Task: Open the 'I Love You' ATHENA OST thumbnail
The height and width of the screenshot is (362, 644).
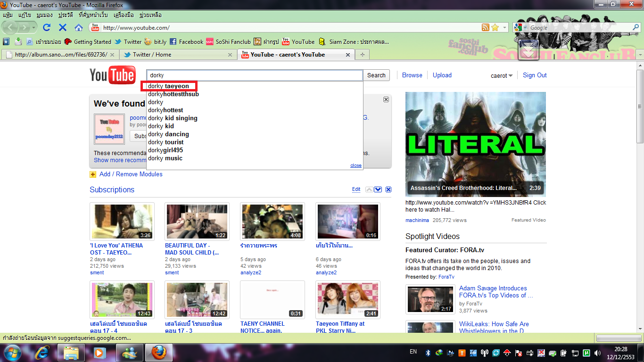Action: 122,222
